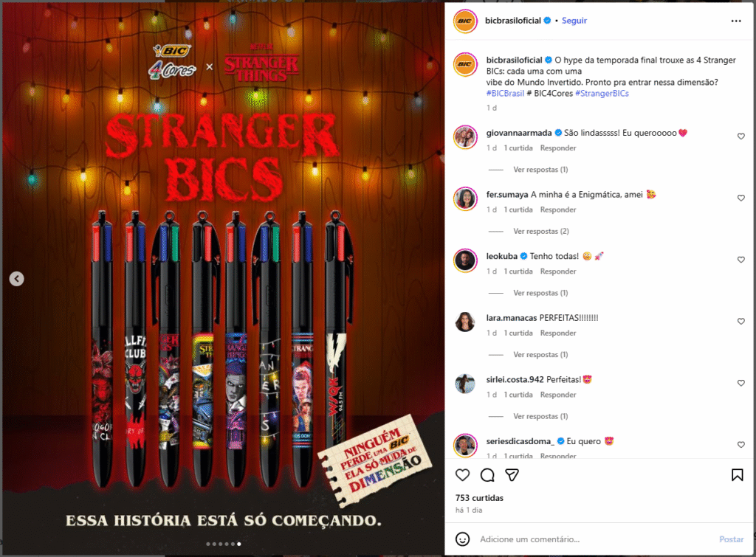Focus the add comment field
756x557 pixels.
(596, 539)
